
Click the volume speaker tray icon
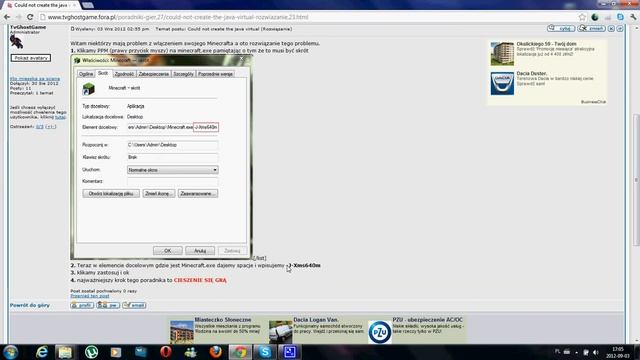(x=596, y=352)
